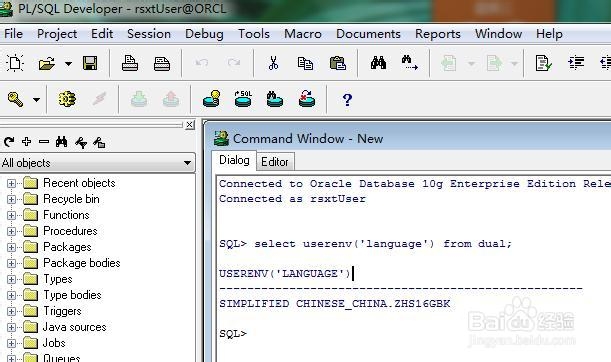This screenshot has width=611, height=362.
Task: Open the Macro menu
Action: tap(303, 34)
